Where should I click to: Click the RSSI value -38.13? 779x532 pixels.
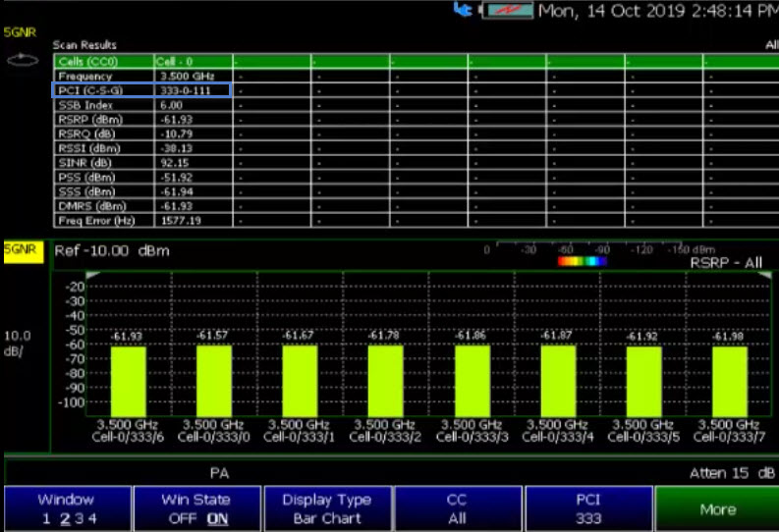pos(177,148)
